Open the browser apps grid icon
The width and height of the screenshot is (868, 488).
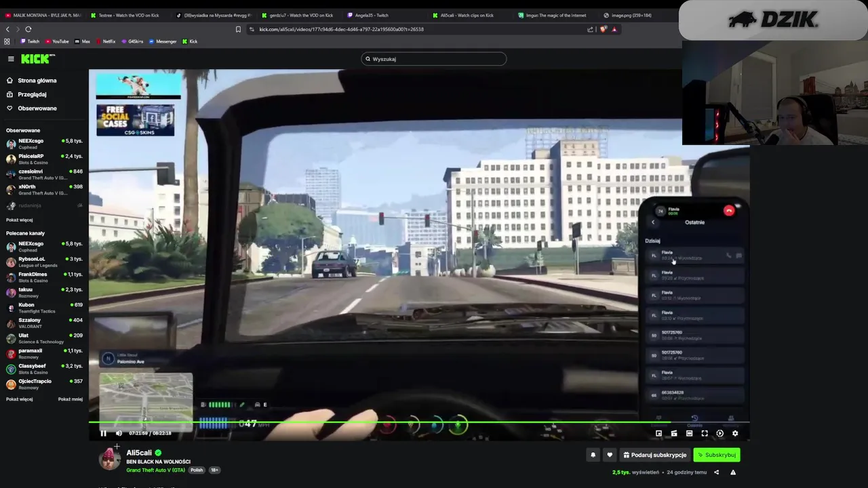click(x=7, y=41)
